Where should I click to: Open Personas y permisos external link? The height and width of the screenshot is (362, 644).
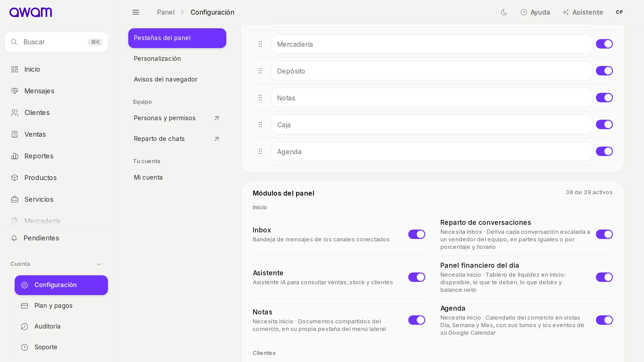pyautogui.click(x=177, y=118)
